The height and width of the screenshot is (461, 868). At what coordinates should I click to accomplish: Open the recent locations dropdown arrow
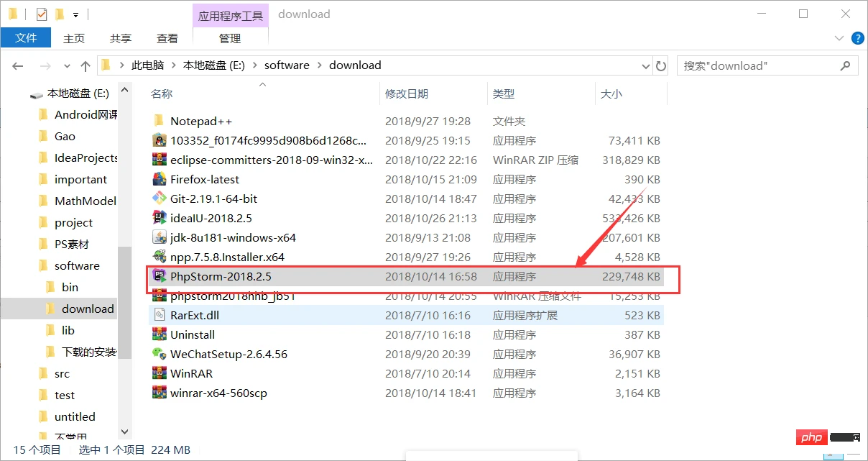click(x=68, y=65)
